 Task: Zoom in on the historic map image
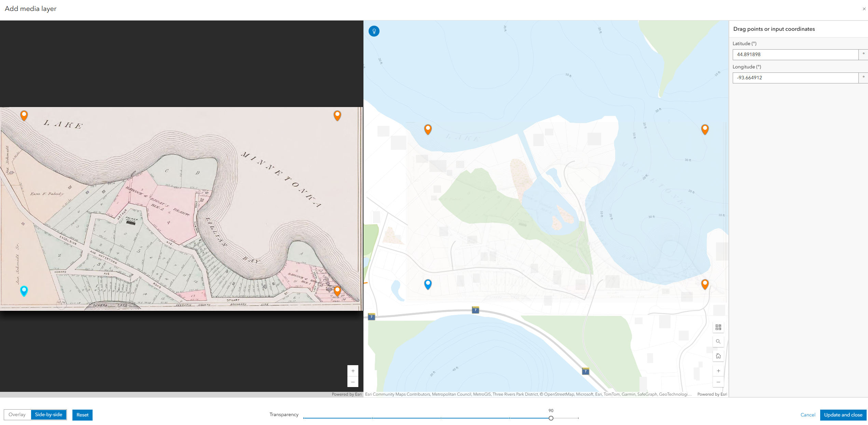[353, 371]
